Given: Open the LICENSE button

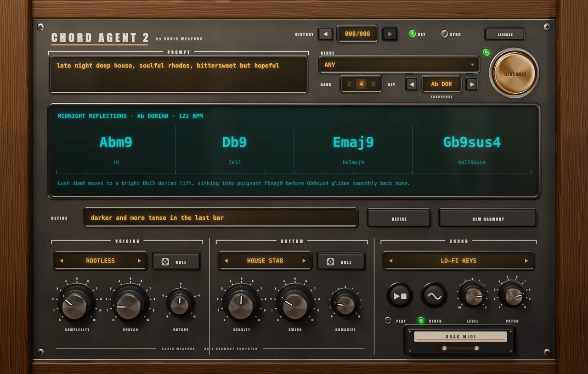Looking at the screenshot, I should point(505,34).
